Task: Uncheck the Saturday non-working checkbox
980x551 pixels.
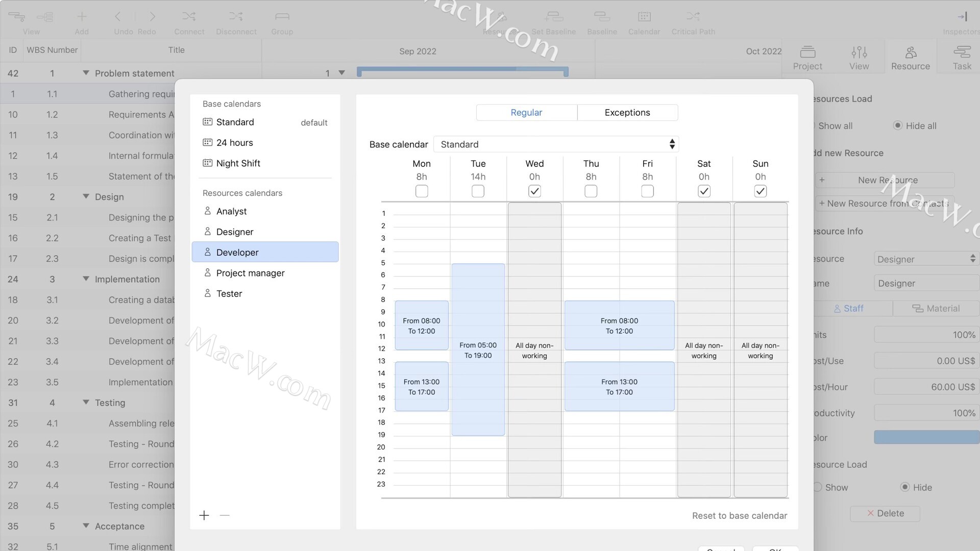Action: (x=704, y=191)
